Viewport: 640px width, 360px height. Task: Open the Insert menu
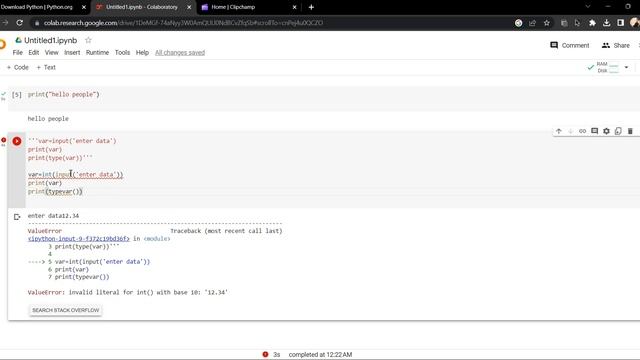tap(72, 52)
